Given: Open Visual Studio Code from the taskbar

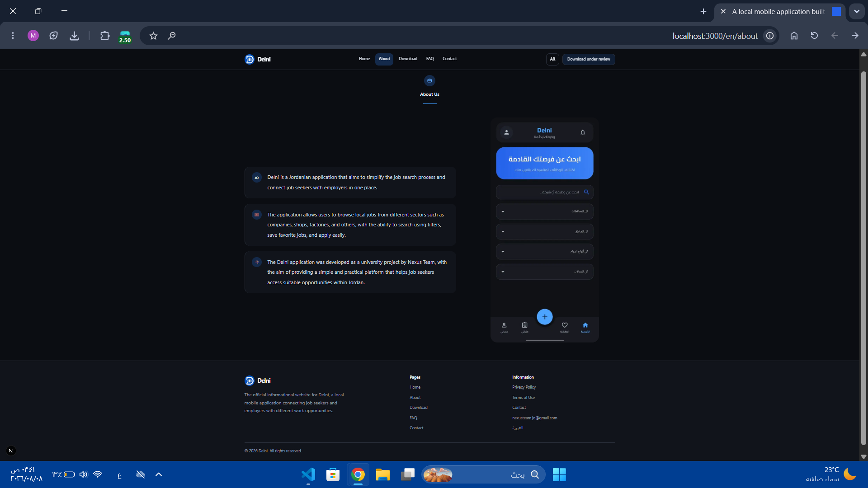Looking at the screenshot, I should click(x=308, y=474).
